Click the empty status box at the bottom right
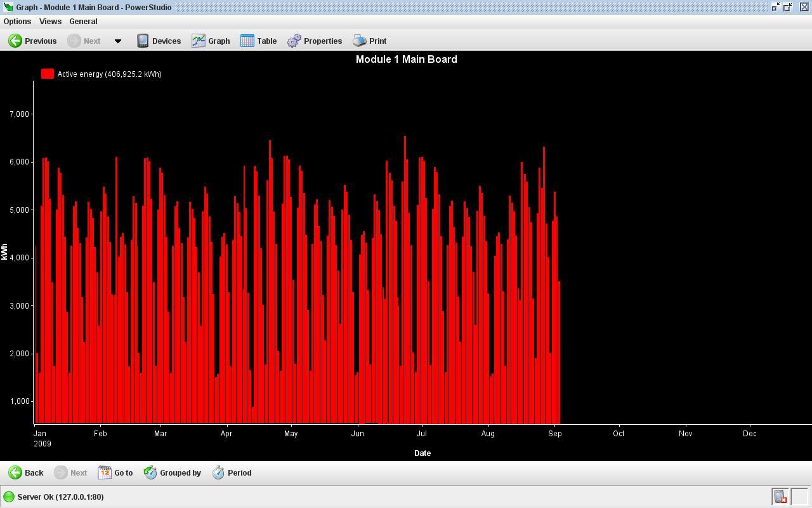 pos(800,497)
